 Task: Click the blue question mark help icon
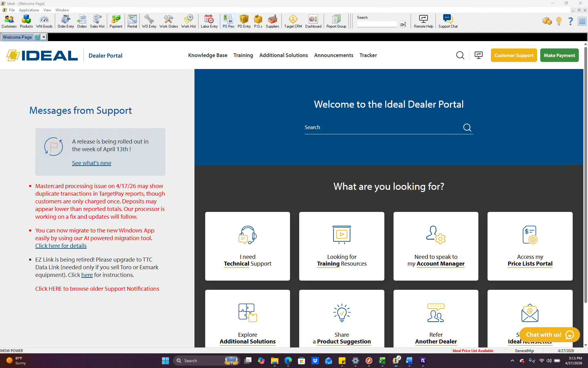tap(571, 21)
